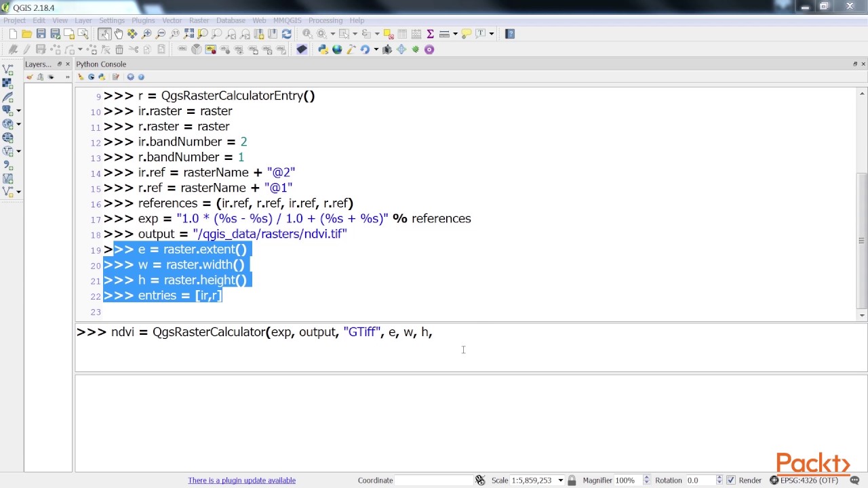Open a project with the yellow folder icon
Image resolution: width=868 pixels, height=488 pixels.
coord(26,34)
